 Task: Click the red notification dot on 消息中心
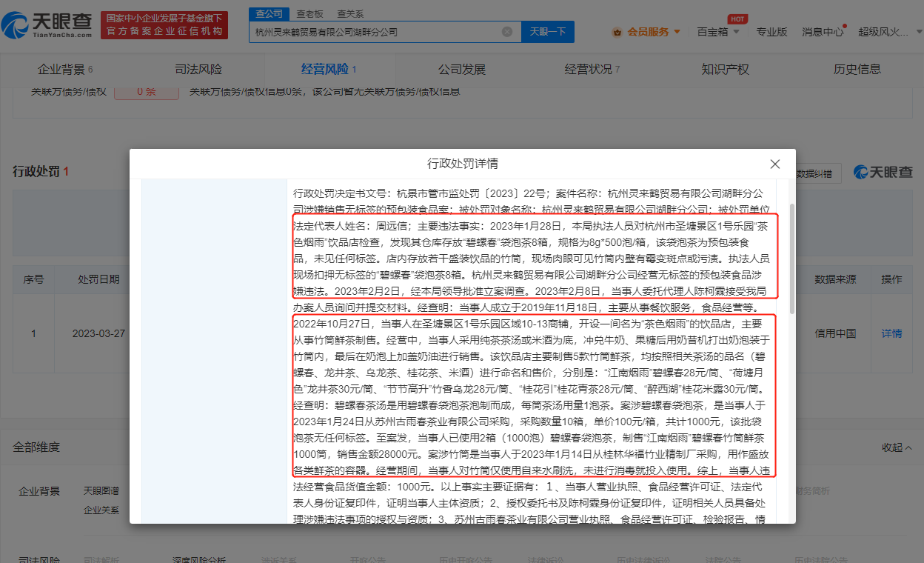pyautogui.click(x=843, y=25)
